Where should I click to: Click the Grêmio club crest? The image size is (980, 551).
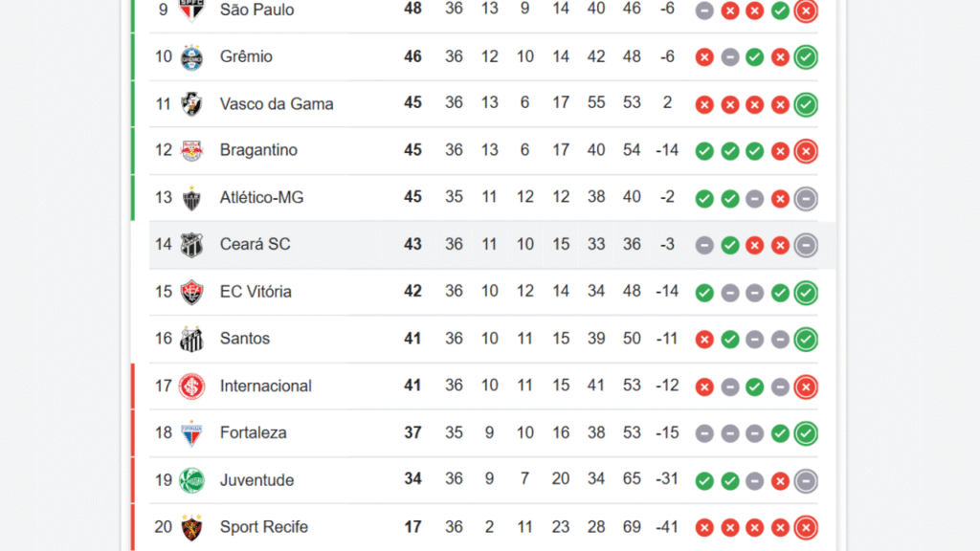192,56
